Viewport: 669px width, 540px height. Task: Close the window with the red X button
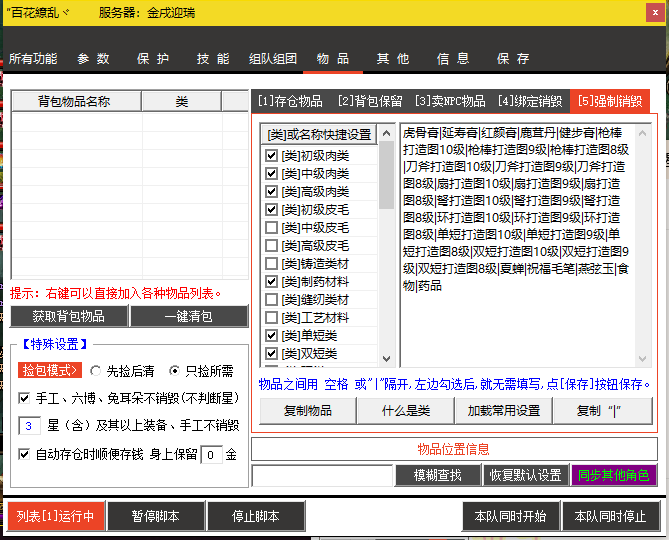coord(655,13)
